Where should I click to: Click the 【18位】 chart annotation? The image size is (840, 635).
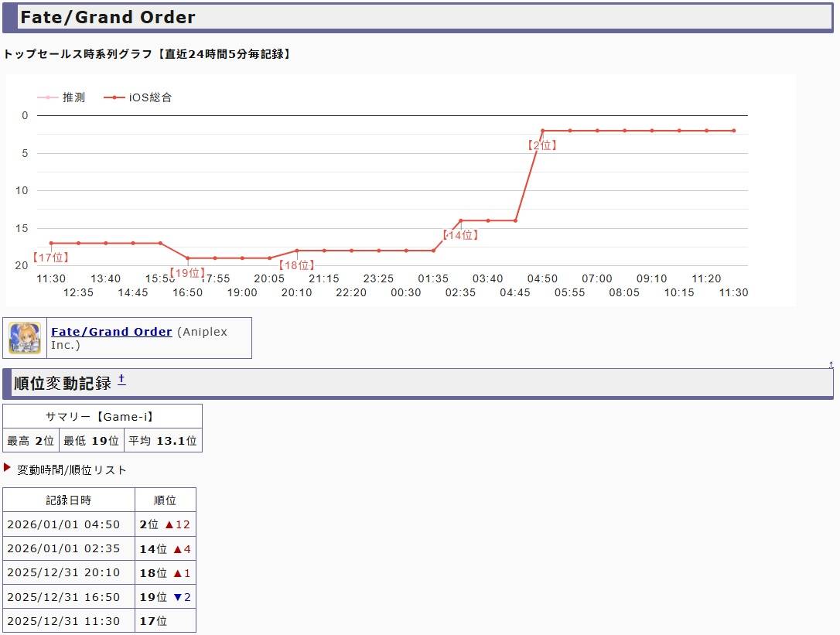point(297,265)
